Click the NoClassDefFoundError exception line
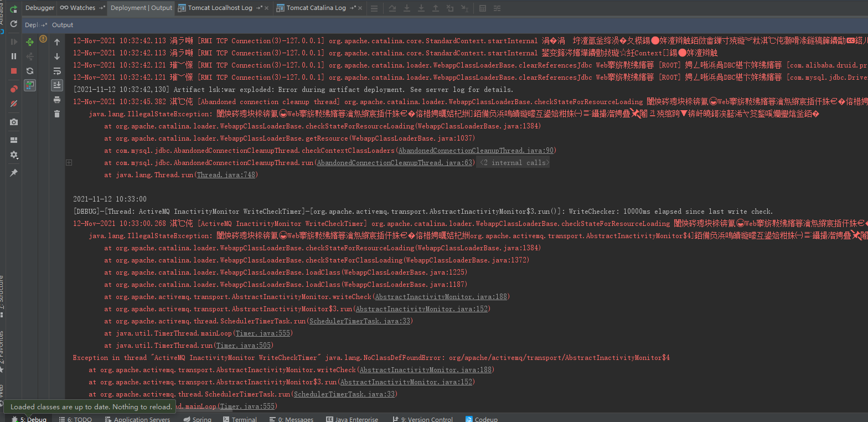Screen dimensions: 868x422 [x=371, y=358]
